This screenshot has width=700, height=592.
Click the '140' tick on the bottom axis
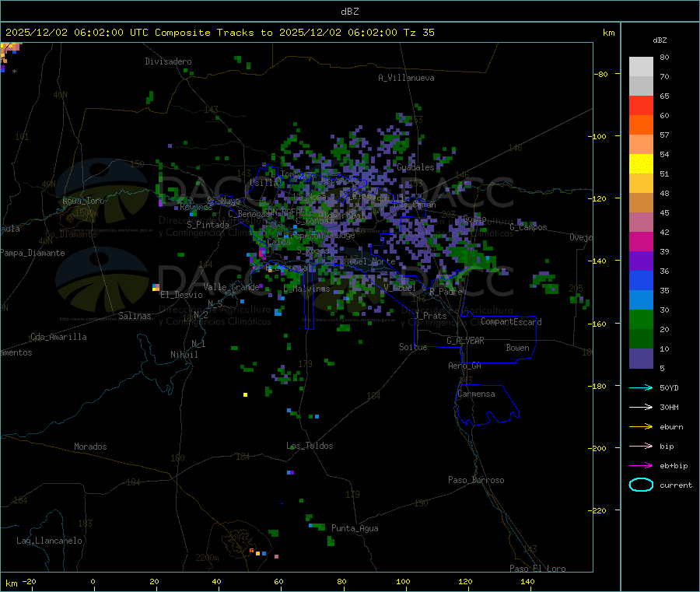point(527,581)
